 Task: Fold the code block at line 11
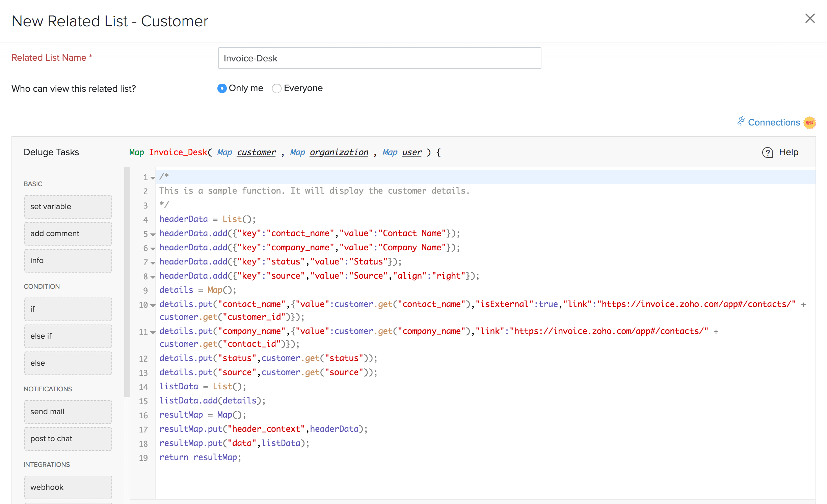[153, 332]
